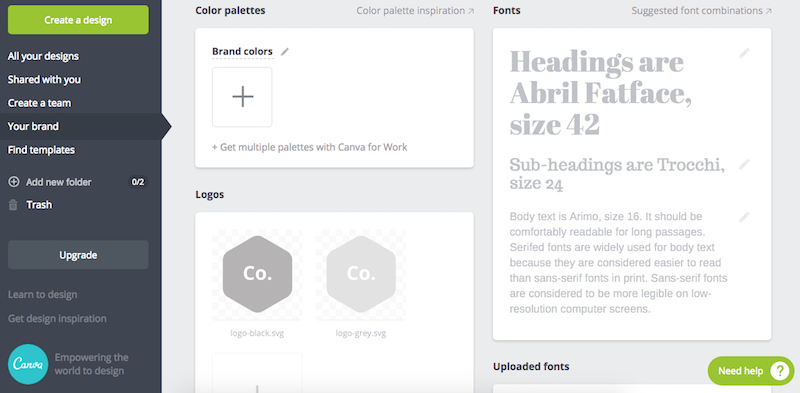Open Color palette inspiration link

tap(415, 11)
